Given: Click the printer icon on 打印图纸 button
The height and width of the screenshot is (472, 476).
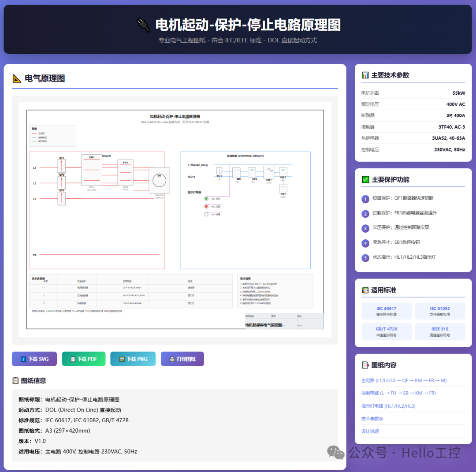Looking at the screenshot, I should pyautogui.click(x=171, y=359).
